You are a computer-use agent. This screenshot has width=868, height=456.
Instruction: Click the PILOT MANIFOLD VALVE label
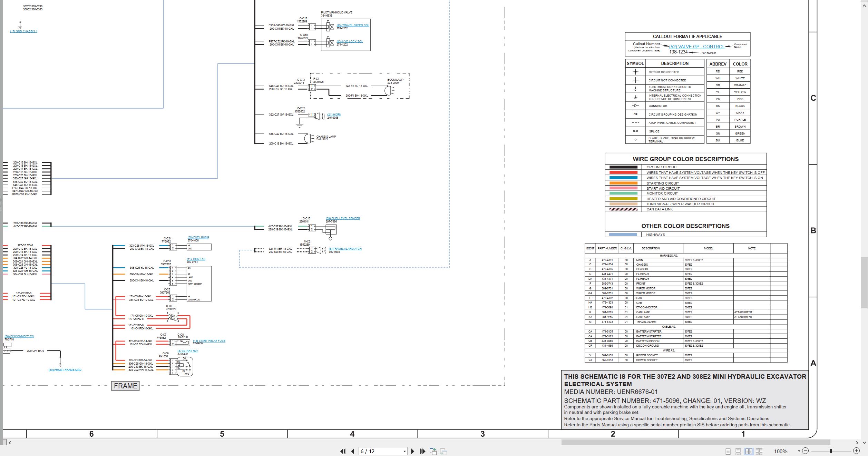click(337, 12)
